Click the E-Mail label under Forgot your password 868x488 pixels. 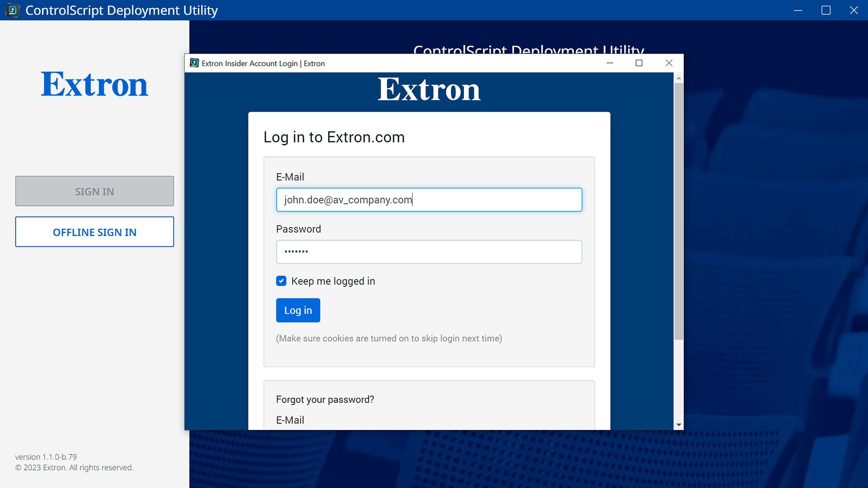[x=290, y=420]
